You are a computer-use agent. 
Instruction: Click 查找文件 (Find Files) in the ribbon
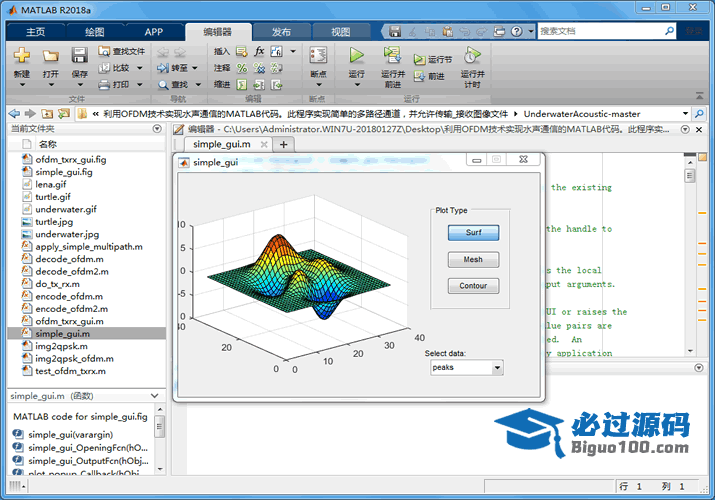tap(122, 52)
